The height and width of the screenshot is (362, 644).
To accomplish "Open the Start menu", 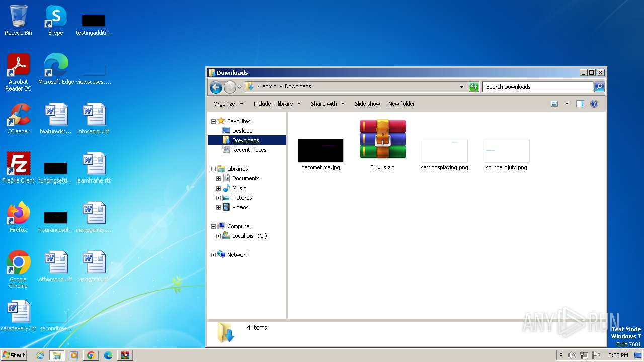I will [x=14, y=355].
